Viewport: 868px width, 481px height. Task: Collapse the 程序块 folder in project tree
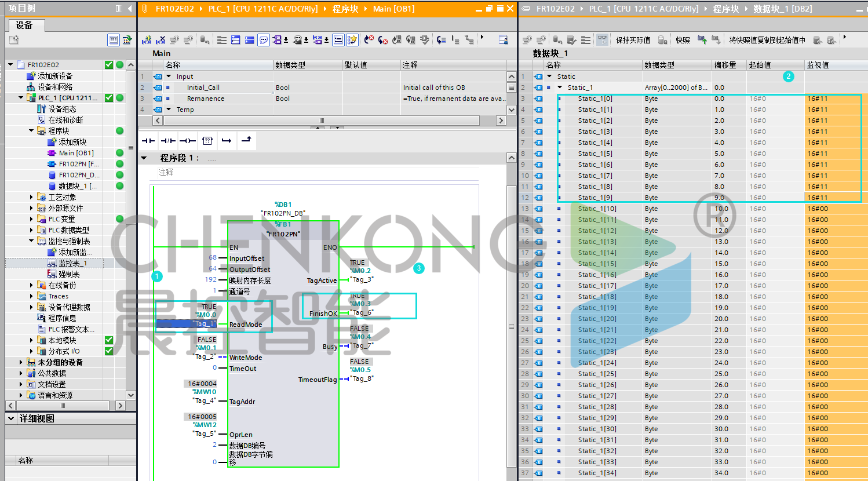pos(31,131)
